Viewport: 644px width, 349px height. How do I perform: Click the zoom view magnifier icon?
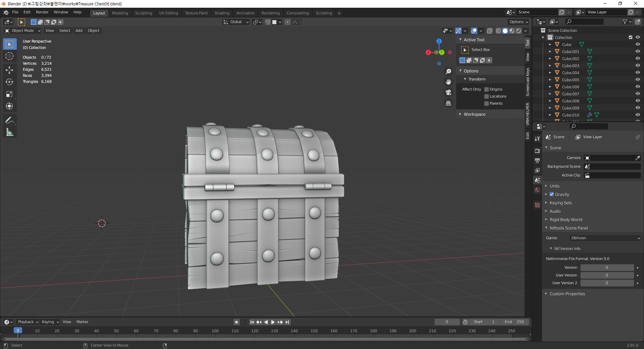pos(448,71)
